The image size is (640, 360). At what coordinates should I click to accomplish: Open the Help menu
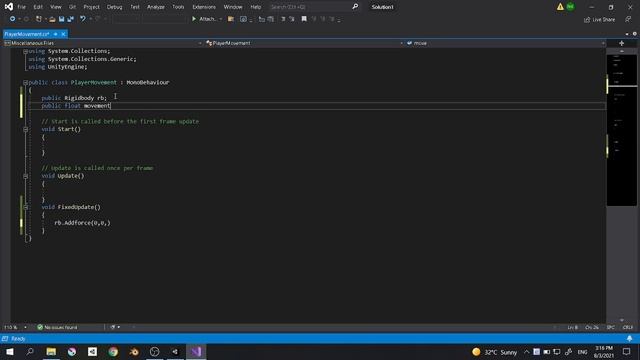click(256, 7)
